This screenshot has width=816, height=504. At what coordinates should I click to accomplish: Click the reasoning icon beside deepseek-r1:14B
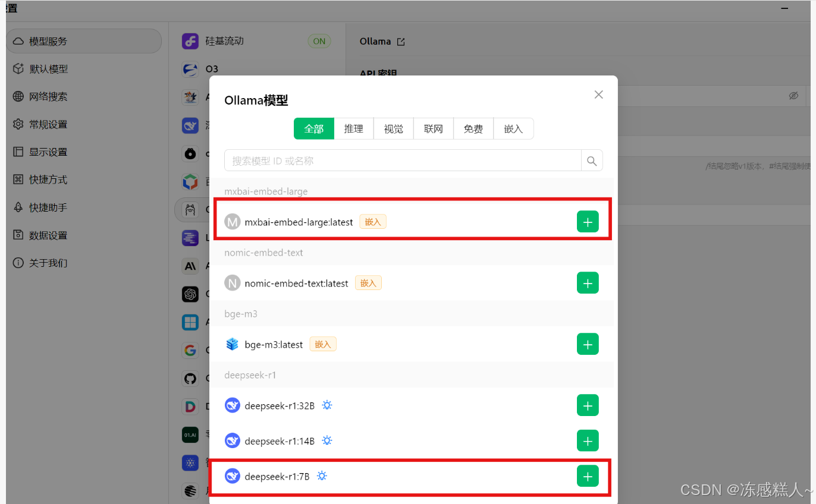coord(327,440)
